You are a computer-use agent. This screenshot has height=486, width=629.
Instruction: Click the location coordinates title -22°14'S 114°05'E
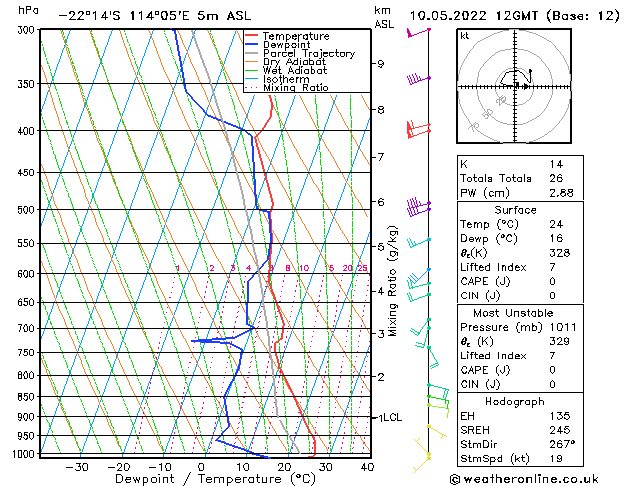pyautogui.click(x=124, y=16)
